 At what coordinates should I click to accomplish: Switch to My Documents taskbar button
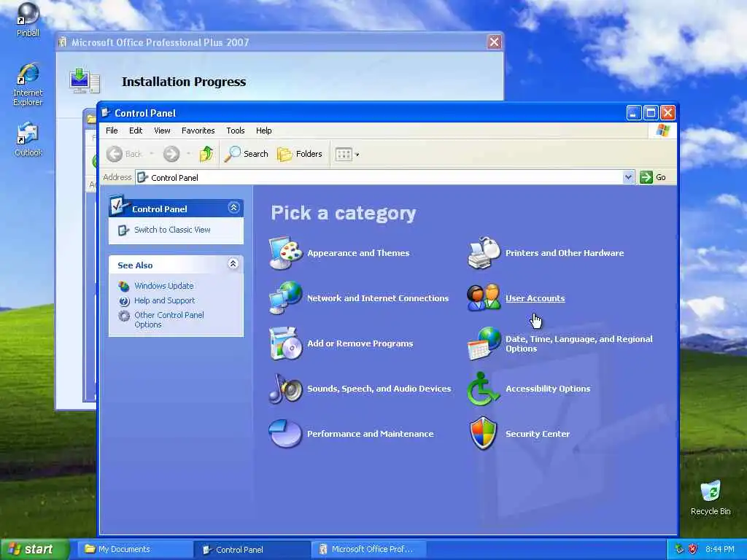136,550
